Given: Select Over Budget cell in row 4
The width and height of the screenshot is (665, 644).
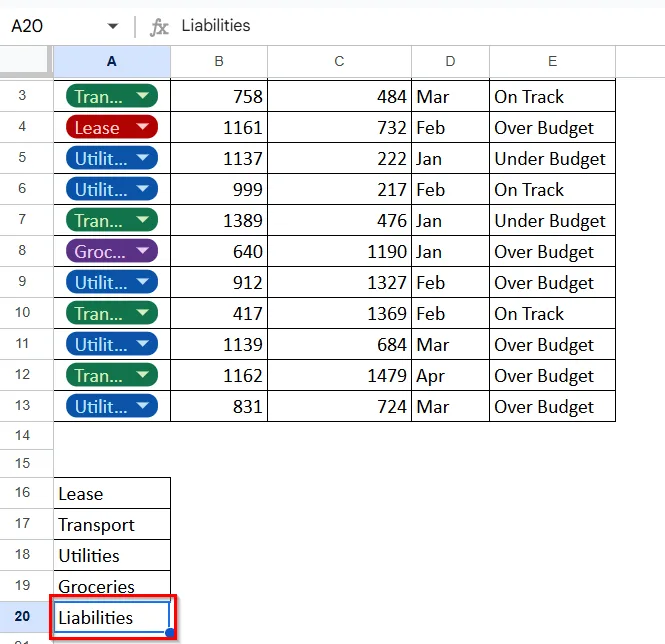Looking at the screenshot, I should [552, 127].
